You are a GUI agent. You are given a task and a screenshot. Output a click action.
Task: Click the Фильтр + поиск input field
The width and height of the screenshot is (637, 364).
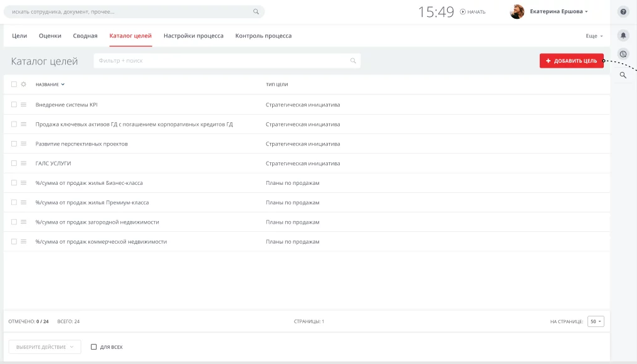(223, 61)
